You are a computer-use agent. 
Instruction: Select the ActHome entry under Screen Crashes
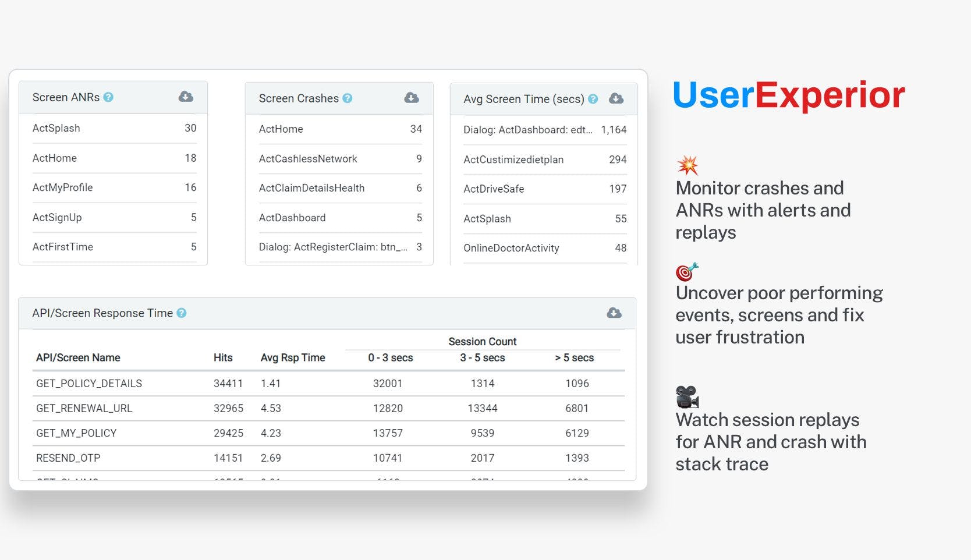(281, 129)
